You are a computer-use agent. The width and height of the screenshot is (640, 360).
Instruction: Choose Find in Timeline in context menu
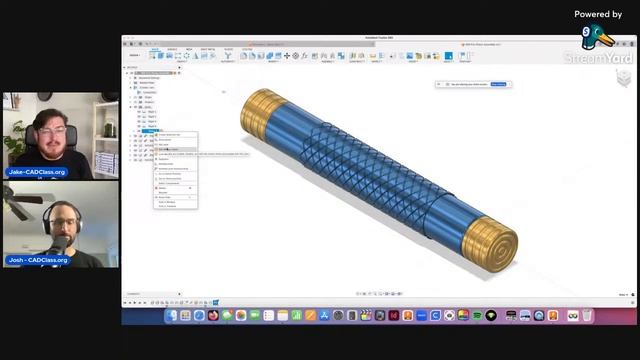(x=176, y=207)
